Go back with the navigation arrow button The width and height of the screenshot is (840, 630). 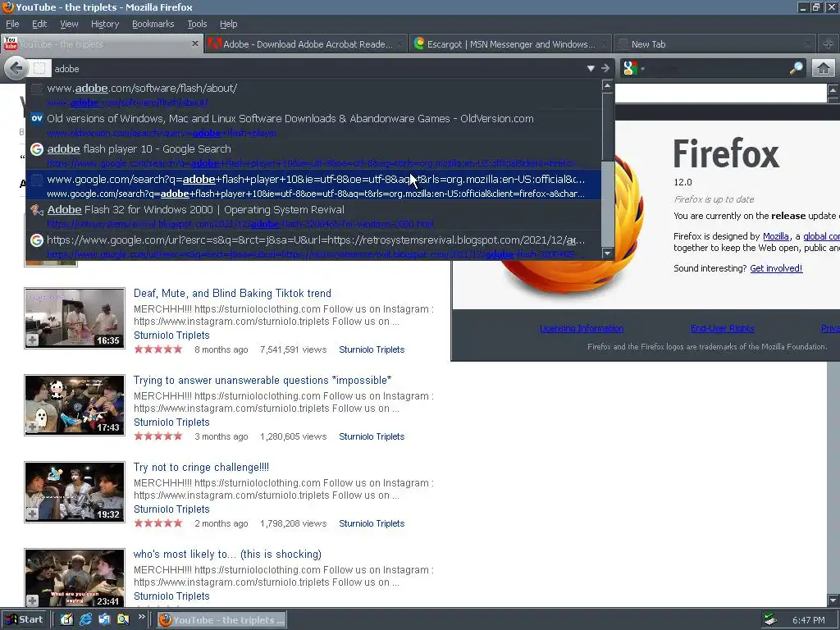coord(16,68)
